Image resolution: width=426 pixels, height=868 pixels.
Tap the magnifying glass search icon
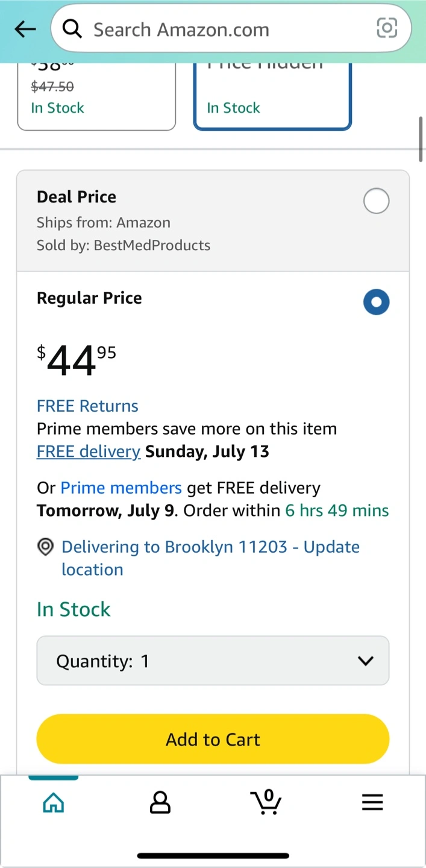pos(72,28)
